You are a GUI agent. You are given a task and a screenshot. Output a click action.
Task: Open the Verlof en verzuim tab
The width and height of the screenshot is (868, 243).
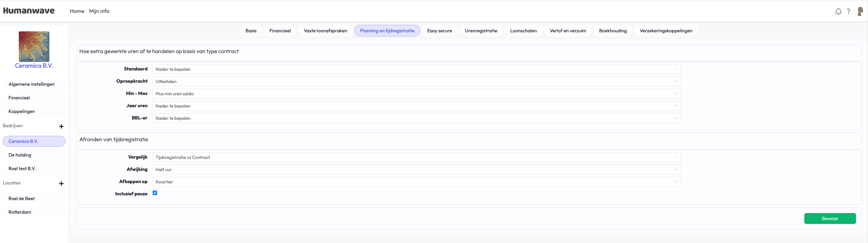click(567, 31)
